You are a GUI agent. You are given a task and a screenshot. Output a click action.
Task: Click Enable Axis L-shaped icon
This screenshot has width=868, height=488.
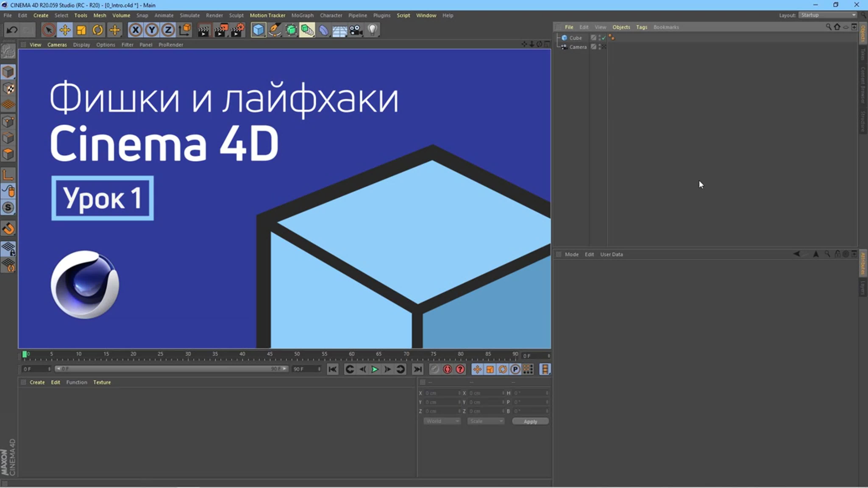(8, 175)
